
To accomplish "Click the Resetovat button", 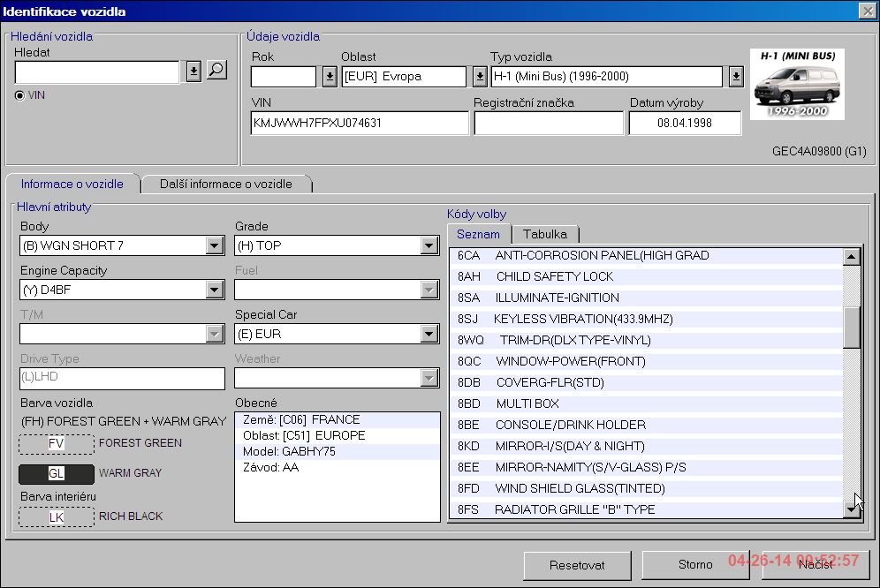I will pos(577,565).
